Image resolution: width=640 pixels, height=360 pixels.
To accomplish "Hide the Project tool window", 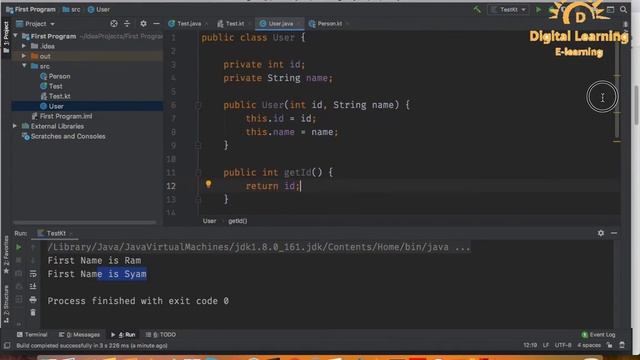I will click(x=156, y=24).
